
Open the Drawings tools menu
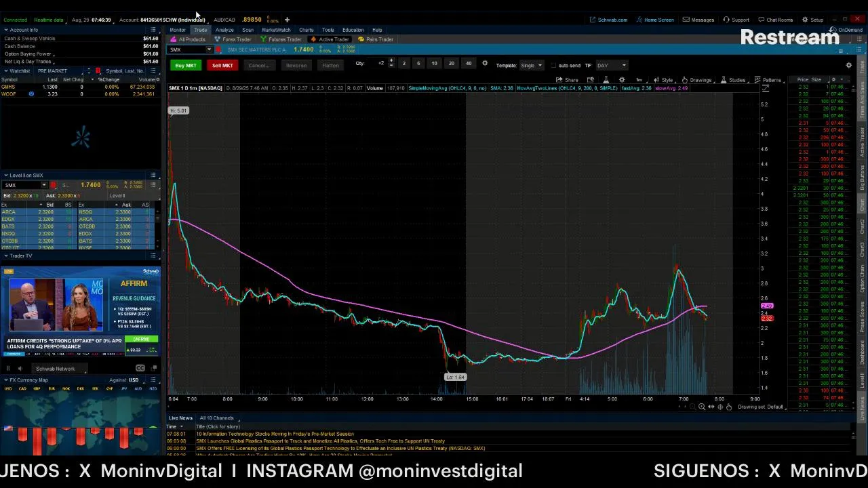pos(696,80)
